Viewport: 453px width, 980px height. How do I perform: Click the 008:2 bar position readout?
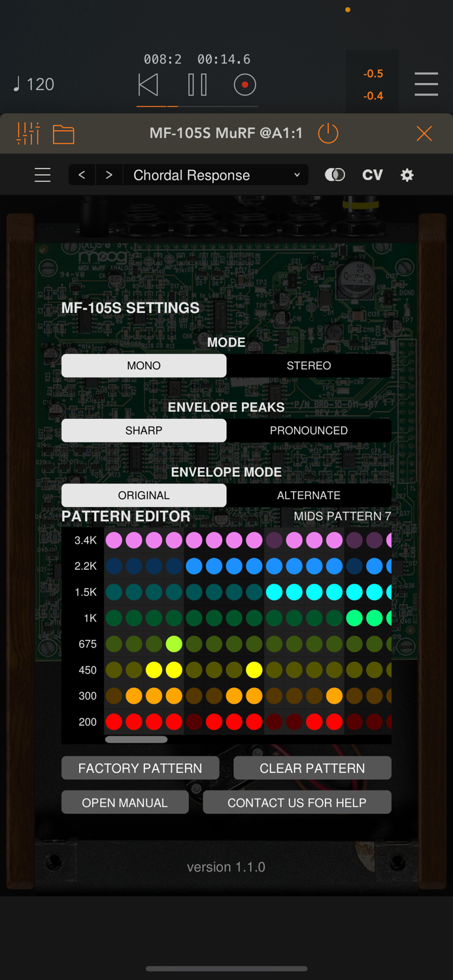point(163,59)
